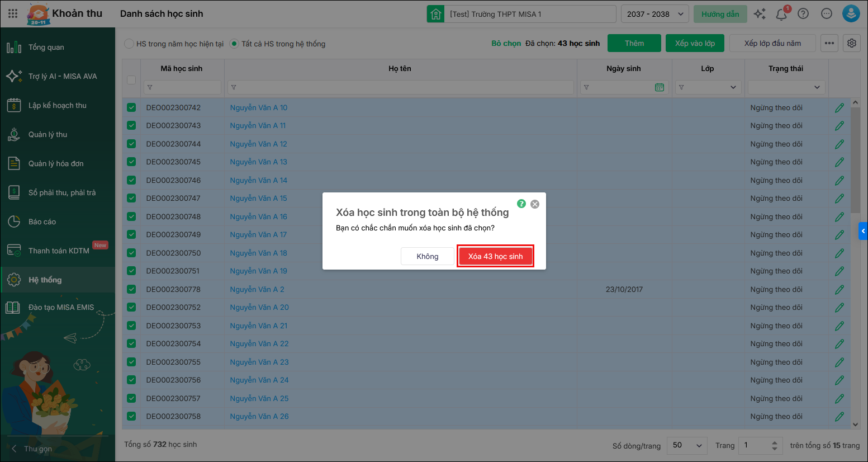868x462 pixels.
Task: Click the Không button to cancel
Action: tap(427, 256)
